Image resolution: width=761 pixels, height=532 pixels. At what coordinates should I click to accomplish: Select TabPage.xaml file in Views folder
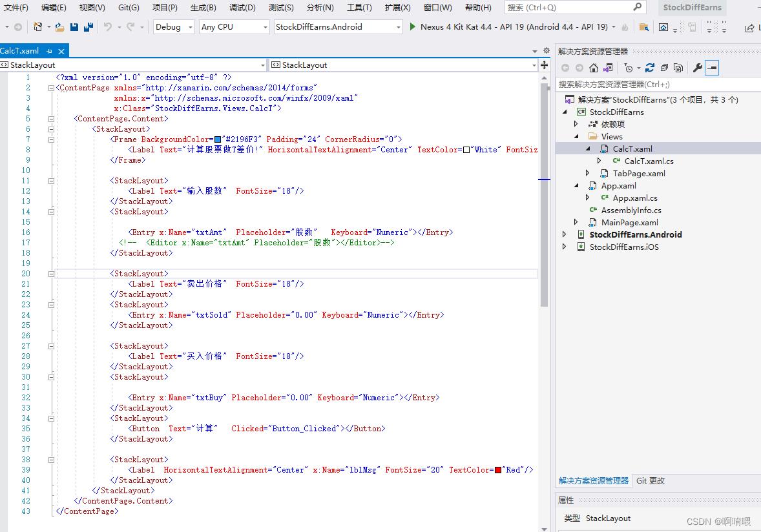pyautogui.click(x=638, y=174)
